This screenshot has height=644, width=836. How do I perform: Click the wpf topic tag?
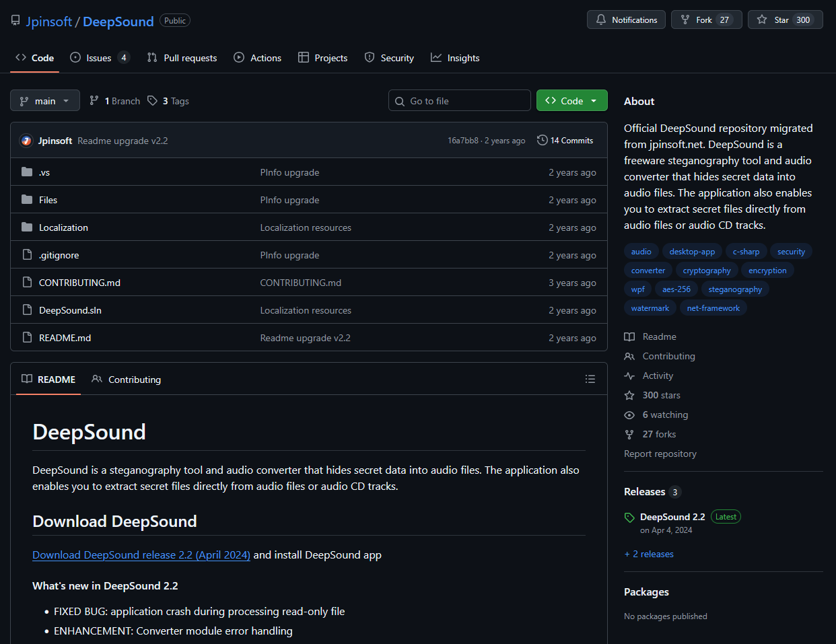(637, 289)
